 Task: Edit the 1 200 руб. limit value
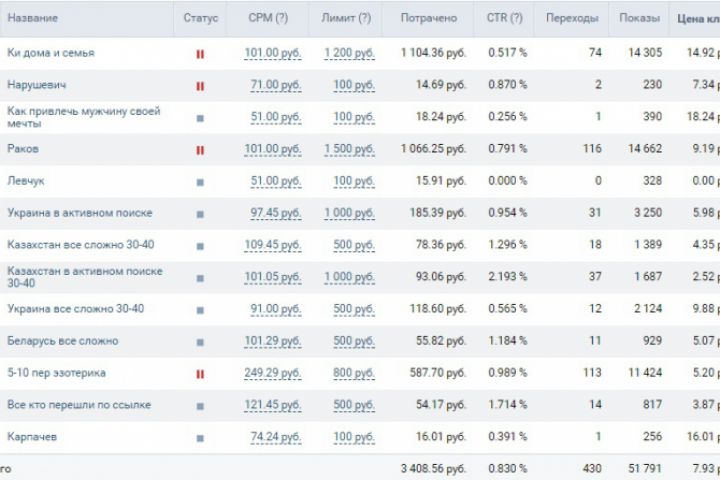pos(349,53)
